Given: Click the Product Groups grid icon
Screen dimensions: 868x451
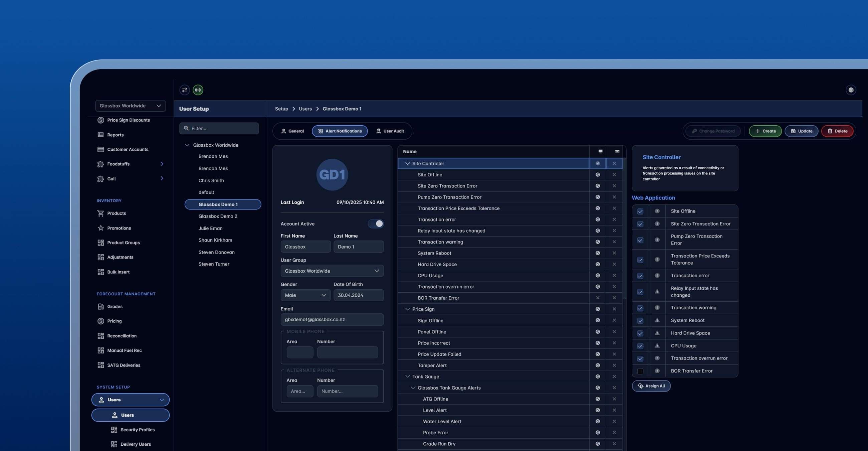Looking at the screenshot, I should [100, 243].
